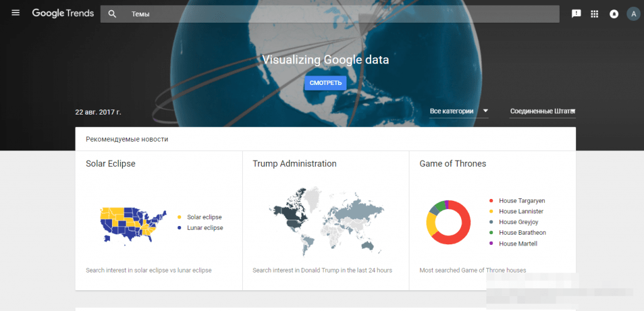Open the Solar Eclipse story title

pos(111,164)
